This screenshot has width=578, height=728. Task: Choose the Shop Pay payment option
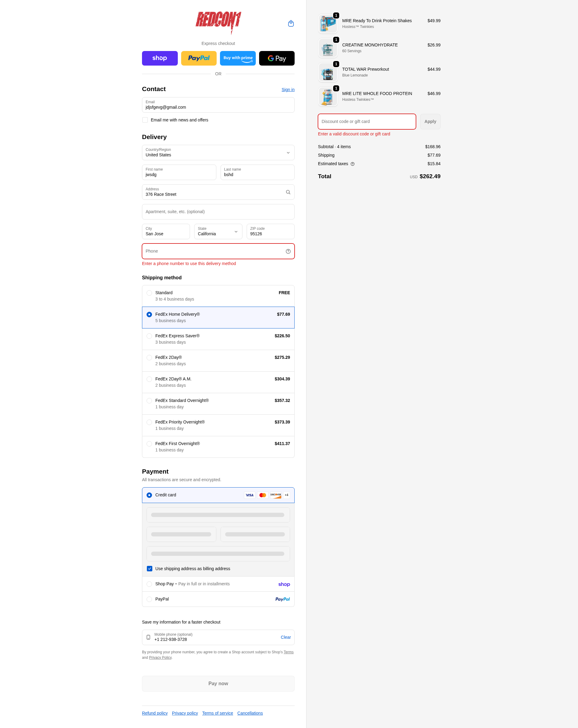click(149, 584)
